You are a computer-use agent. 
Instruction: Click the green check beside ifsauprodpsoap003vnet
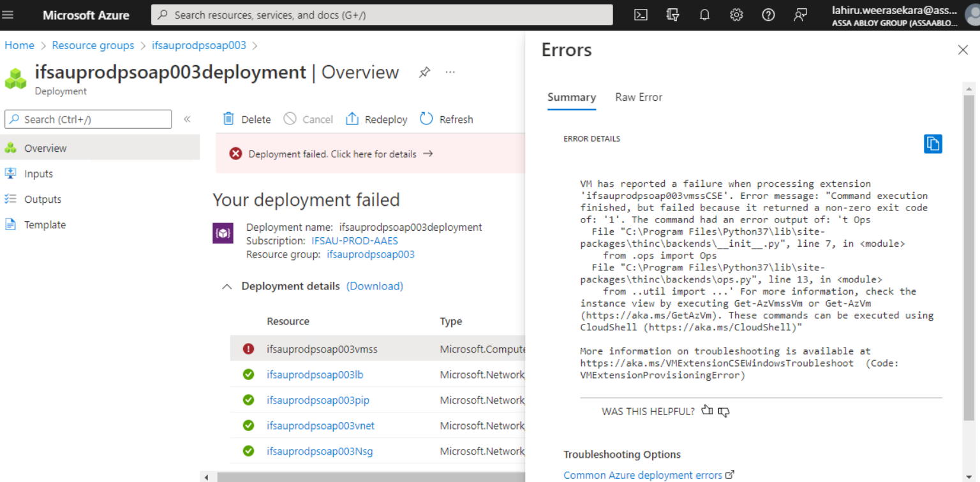point(248,426)
